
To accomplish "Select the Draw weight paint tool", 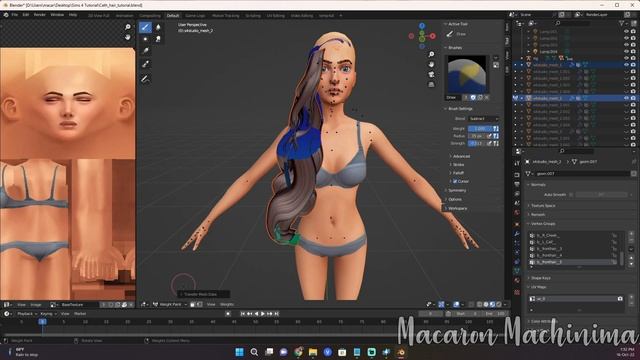I will click(x=145, y=27).
